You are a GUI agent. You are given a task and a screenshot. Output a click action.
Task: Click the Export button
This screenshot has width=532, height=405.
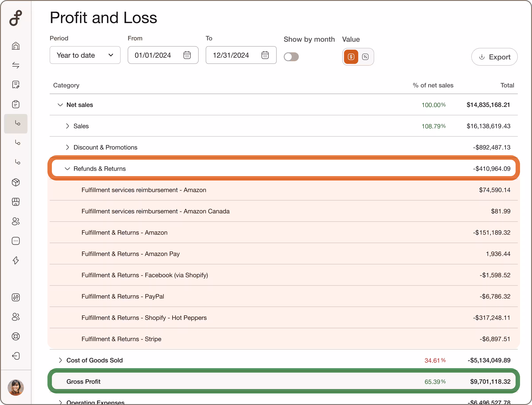[494, 57]
